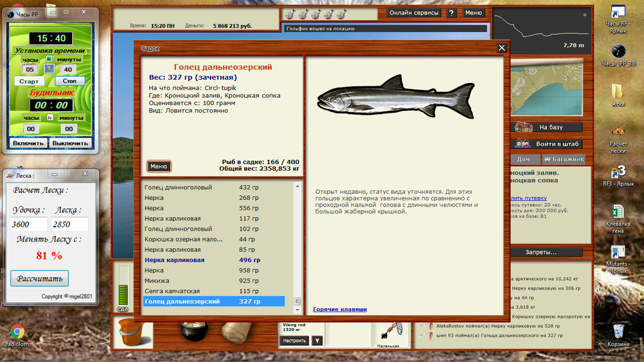Click the Леска field with 2850
Screen dimensions: 644x362
tap(70, 224)
